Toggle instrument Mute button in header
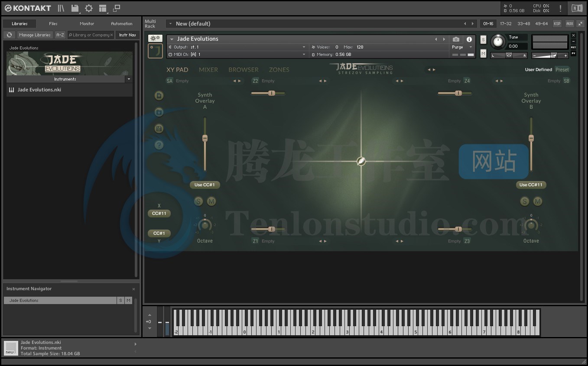The height and width of the screenshot is (366, 588). pos(484,53)
